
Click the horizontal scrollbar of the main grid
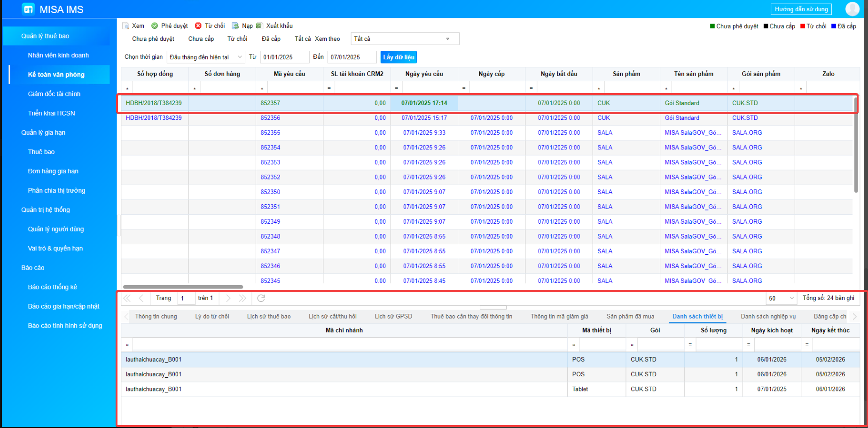[x=183, y=287]
